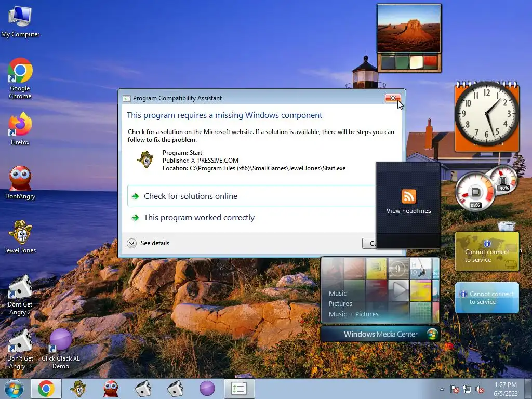Select Pictures in Media Center gadget
This screenshot has height=399, width=532.
(340, 303)
